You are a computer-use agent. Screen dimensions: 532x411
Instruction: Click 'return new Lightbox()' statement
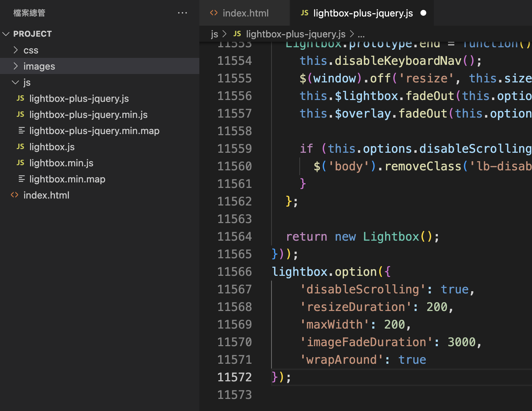(363, 237)
